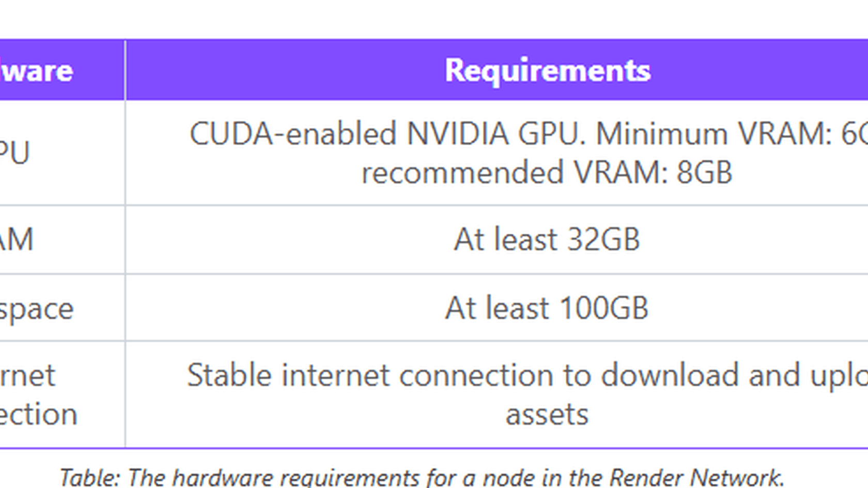This screenshot has width=868, height=488.
Task: Click the word "download" in the table
Action: tap(670, 375)
